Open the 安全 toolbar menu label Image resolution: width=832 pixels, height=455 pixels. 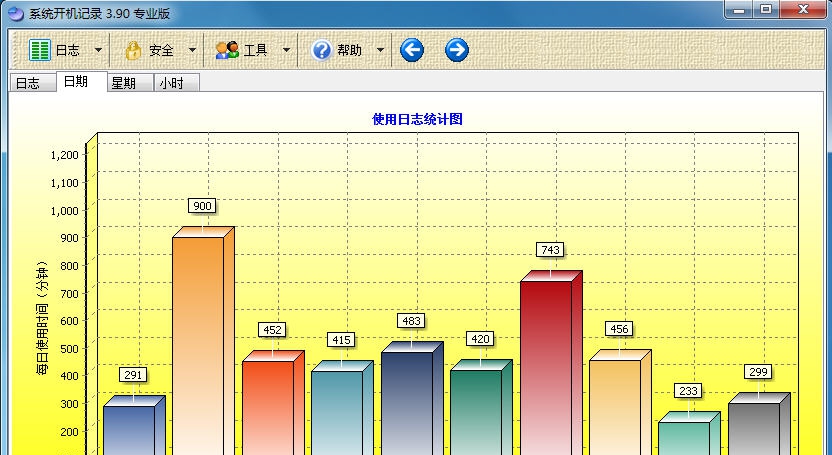[x=161, y=50]
